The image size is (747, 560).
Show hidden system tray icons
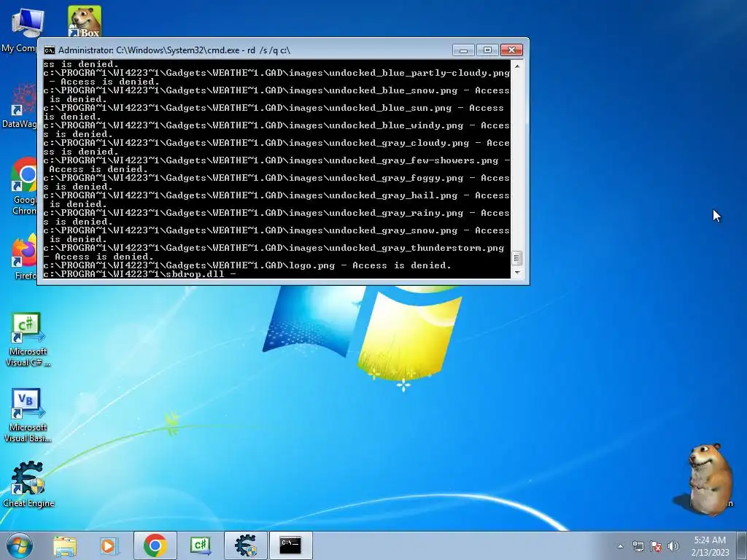(x=620, y=546)
